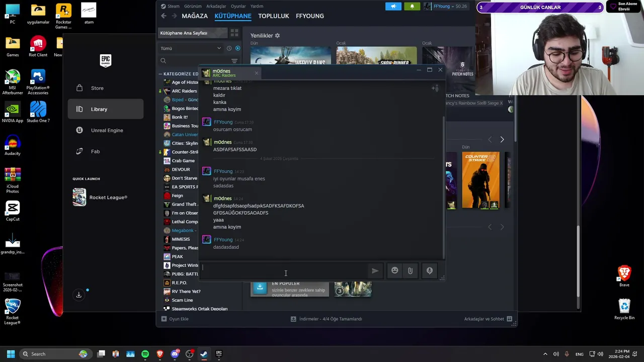This screenshot has height=362, width=644.
Task: Open the SnowRunner news thumbnail
Action: click(x=376, y=56)
